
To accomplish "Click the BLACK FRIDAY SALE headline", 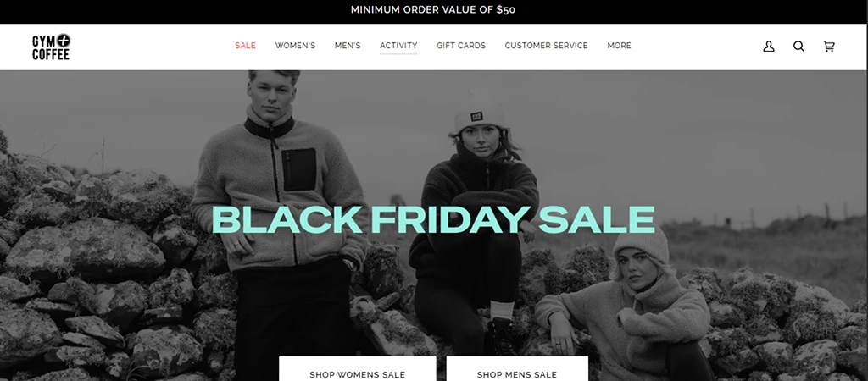I will 433,219.
